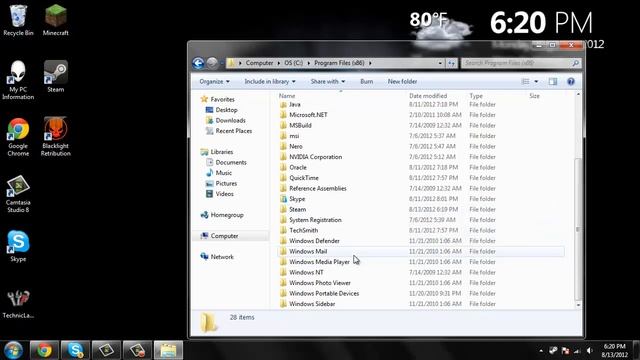Open the Google Chrome desktop shortcut
The width and height of the screenshot is (640, 360).
click(18, 137)
